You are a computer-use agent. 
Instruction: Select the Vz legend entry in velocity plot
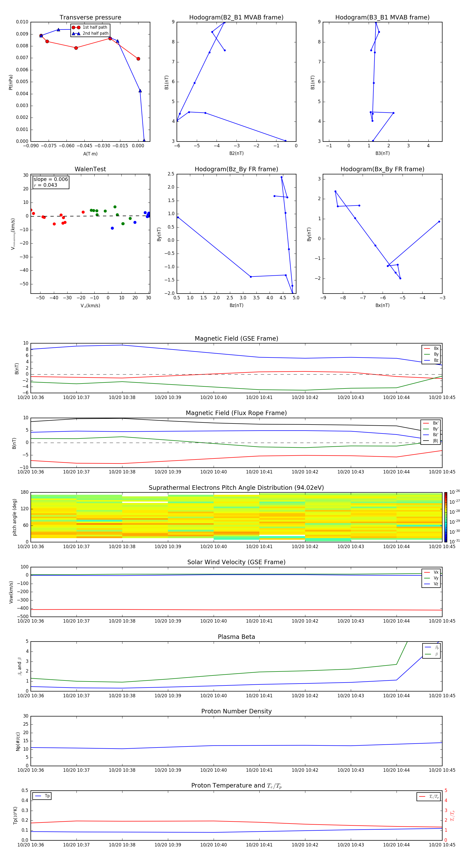tap(431, 584)
